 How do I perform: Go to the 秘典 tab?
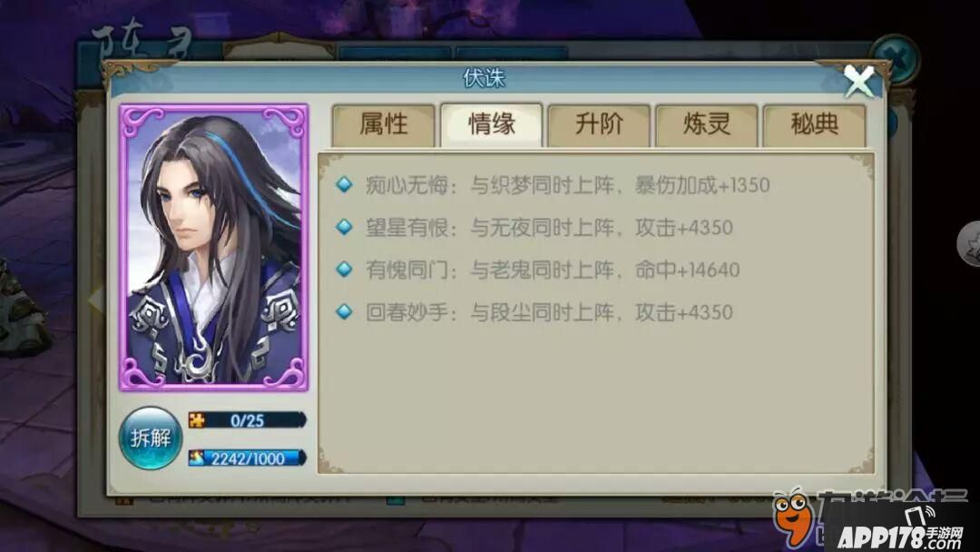(x=814, y=125)
